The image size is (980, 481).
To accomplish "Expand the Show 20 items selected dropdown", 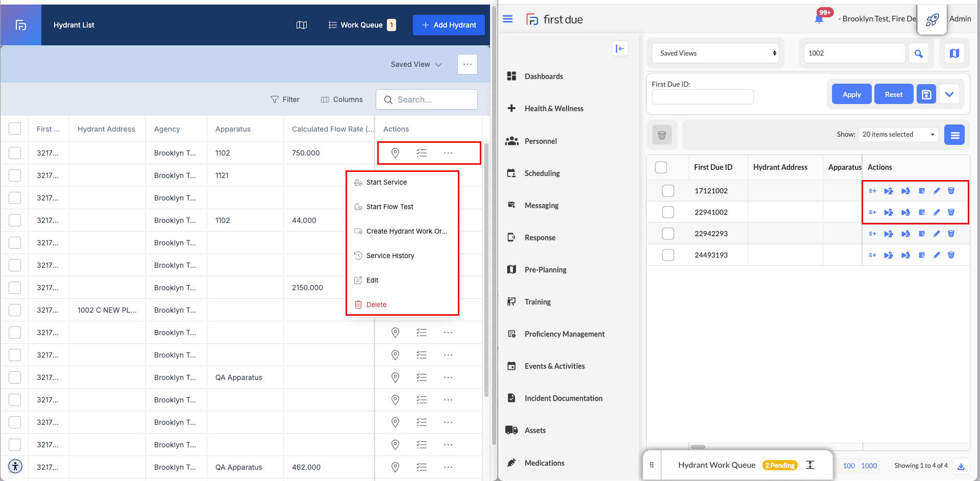I will tap(898, 135).
